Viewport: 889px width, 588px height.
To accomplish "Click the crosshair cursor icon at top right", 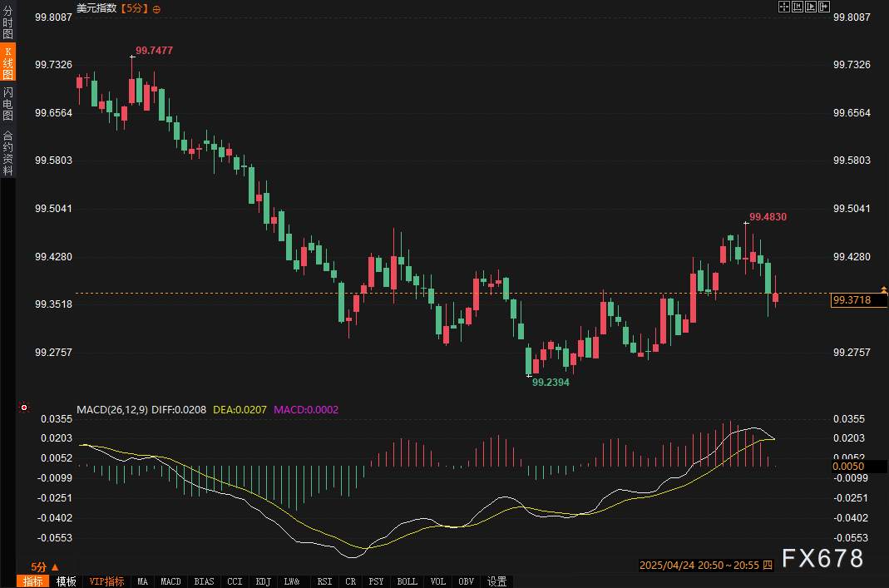I will [783, 7].
